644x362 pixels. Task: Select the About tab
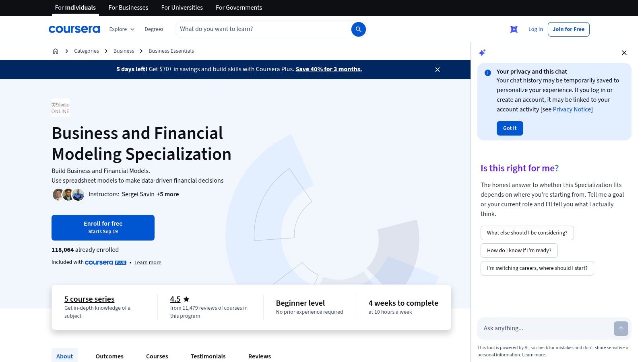point(64,356)
